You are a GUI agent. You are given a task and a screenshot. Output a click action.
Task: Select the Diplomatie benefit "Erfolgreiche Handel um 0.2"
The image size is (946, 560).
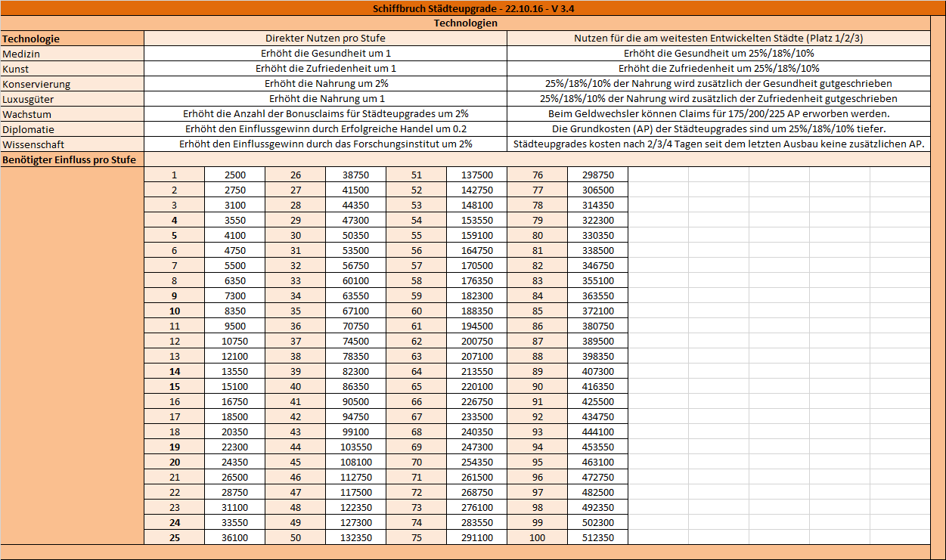click(325, 129)
